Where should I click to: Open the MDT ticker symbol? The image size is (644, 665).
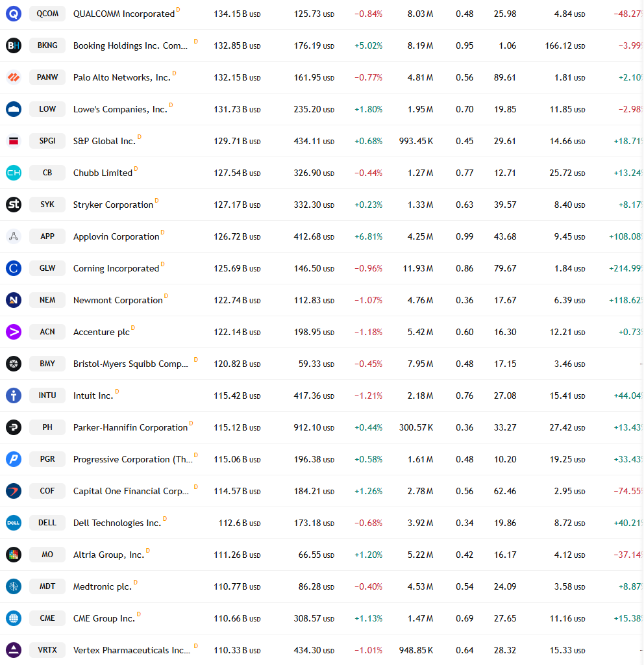point(47,586)
